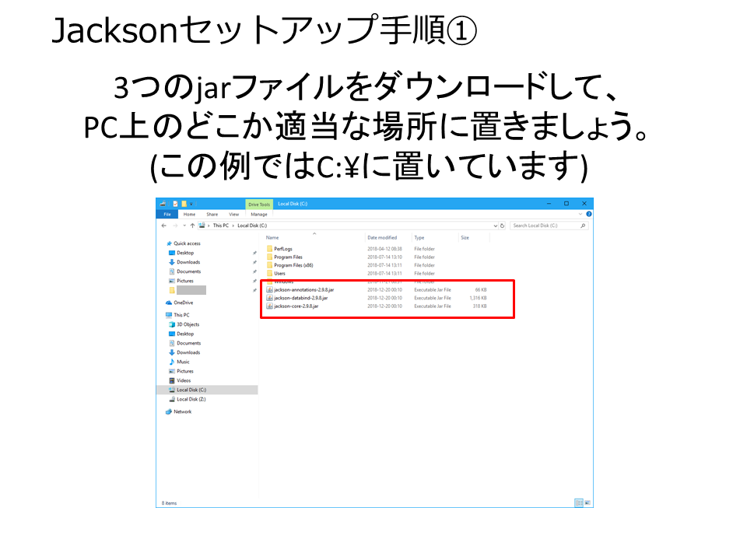747x560 pixels.
Task: Select Local Disk (C:) in navigation pane
Action: 207,390
